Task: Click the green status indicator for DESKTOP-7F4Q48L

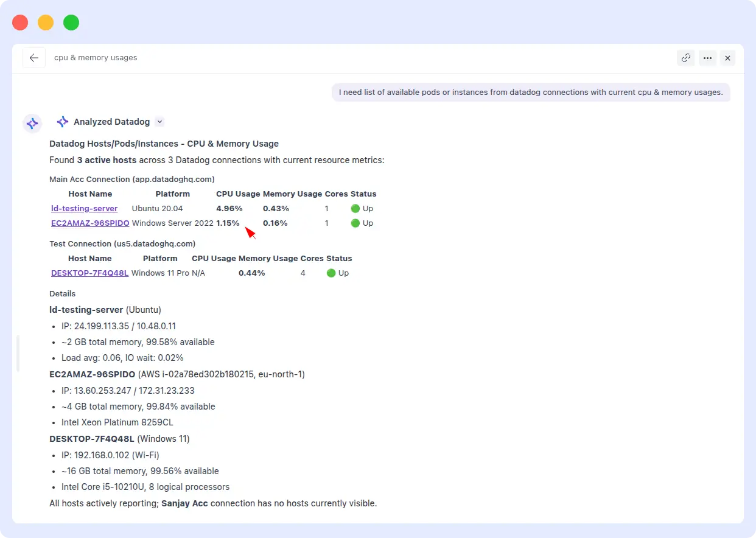Action: [x=331, y=273]
